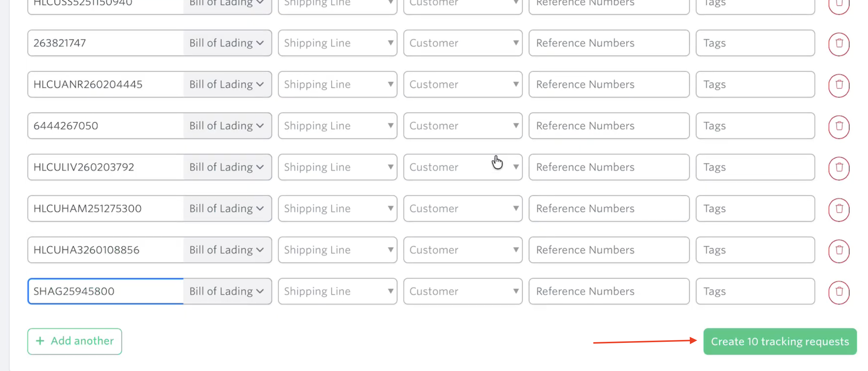Screen dimensions: 868x371
Task: Edit the SHAG25945800 number field
Action: click(x=105, y=292)
